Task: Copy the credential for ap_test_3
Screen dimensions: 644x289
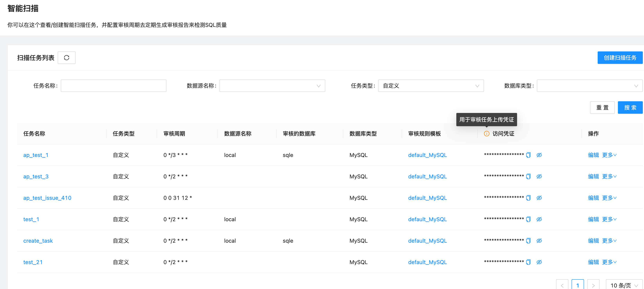Action: click(x=528, y=176)
